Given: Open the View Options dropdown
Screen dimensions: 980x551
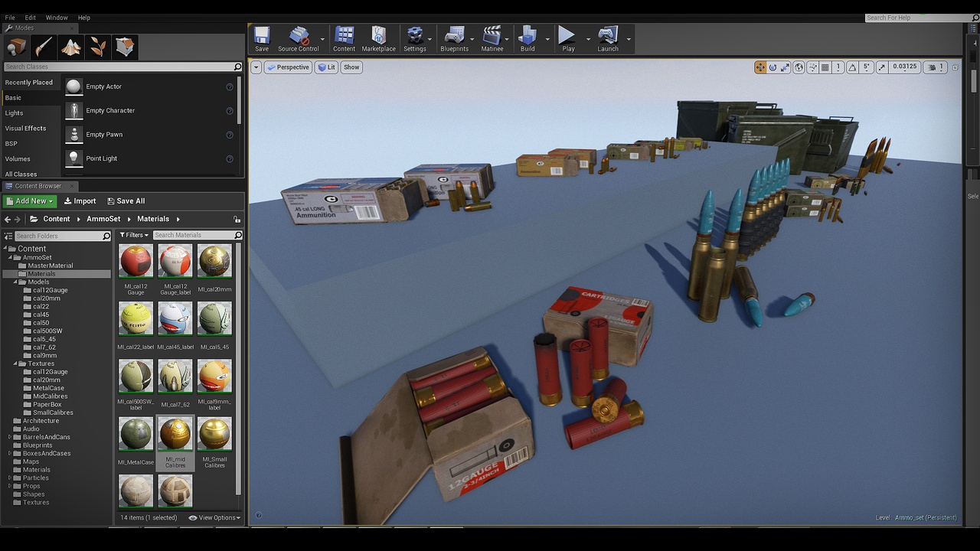Looking at the screenshot, I should pyautogui.click(x=214, y=518).
